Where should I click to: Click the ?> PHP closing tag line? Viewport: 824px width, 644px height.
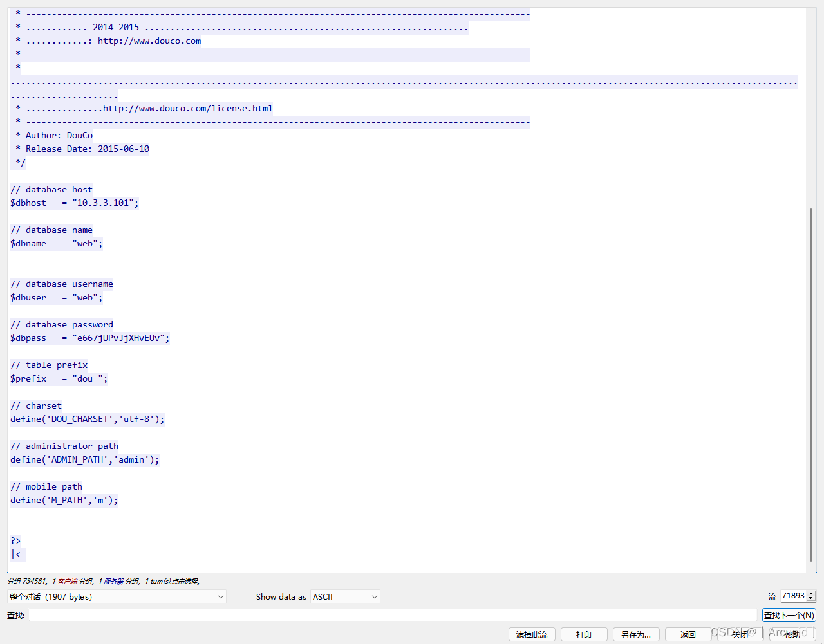(x=15, y=540)
